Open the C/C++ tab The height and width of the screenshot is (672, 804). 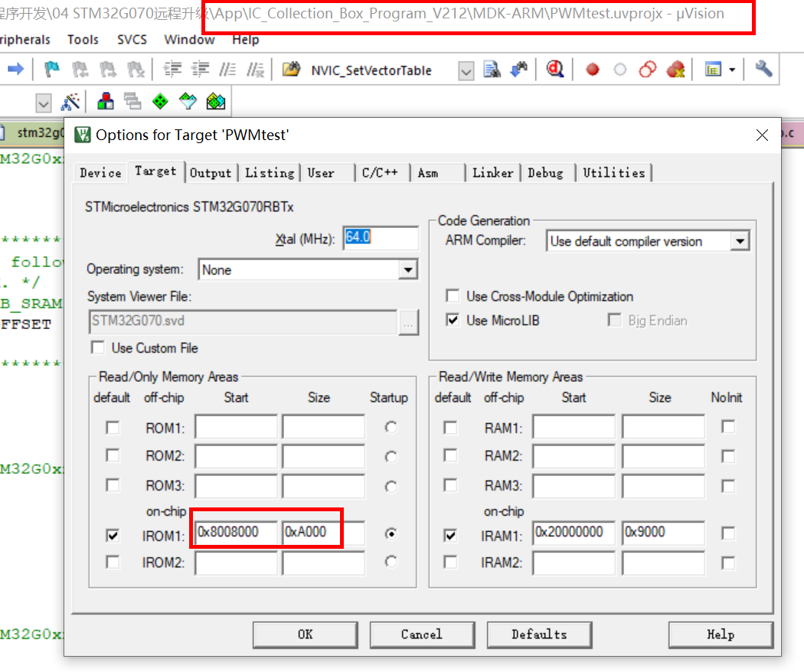pyautogui.click(x=380, y=173)
